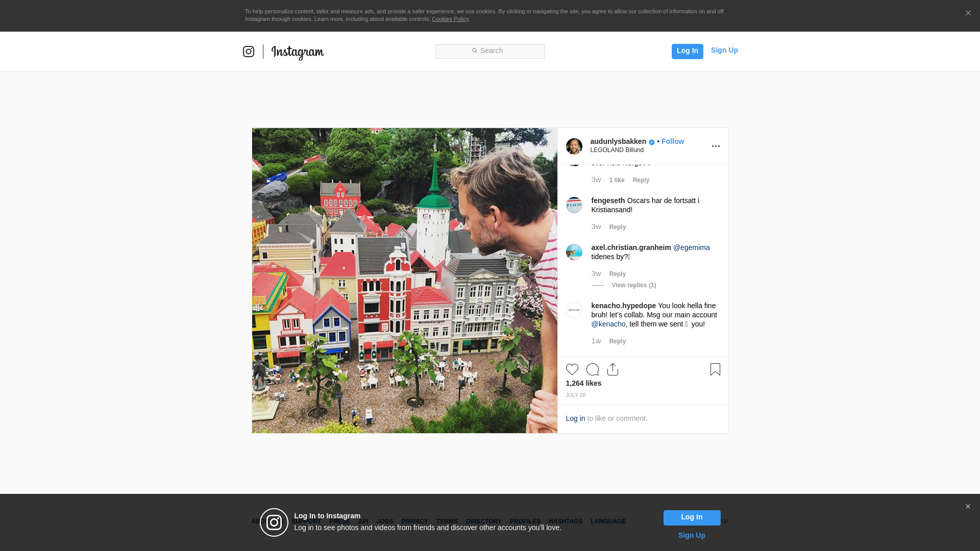Image resolution: width=980 pixels, height=551 pixels.
Task: Close the bottom login banner
Action: pyautogui.click(x=968, y=507)
